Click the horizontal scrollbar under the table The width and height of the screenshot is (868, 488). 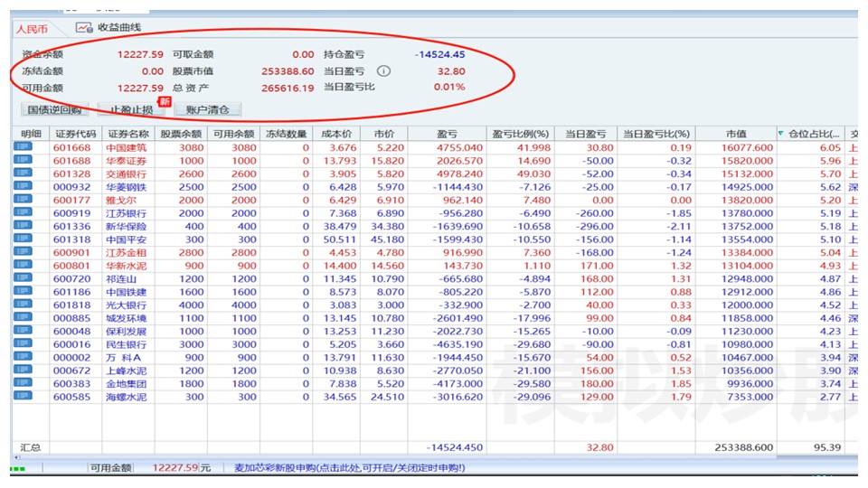coord(396,458)
